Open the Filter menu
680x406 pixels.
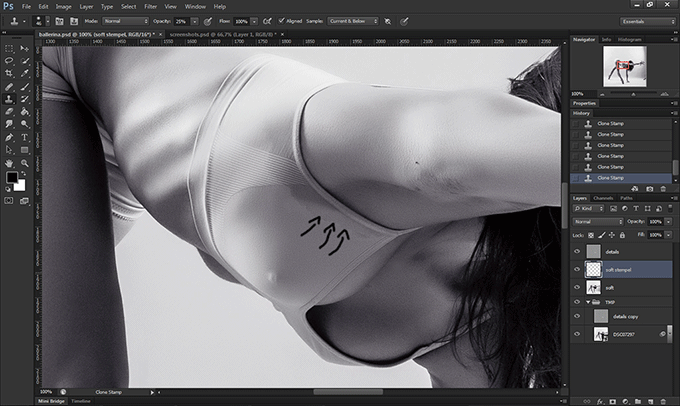click(150, 7)
